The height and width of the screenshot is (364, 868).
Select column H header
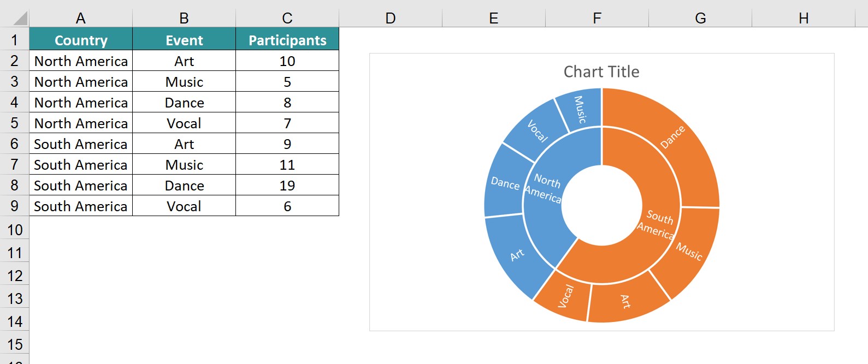click(x=804, y=18)
